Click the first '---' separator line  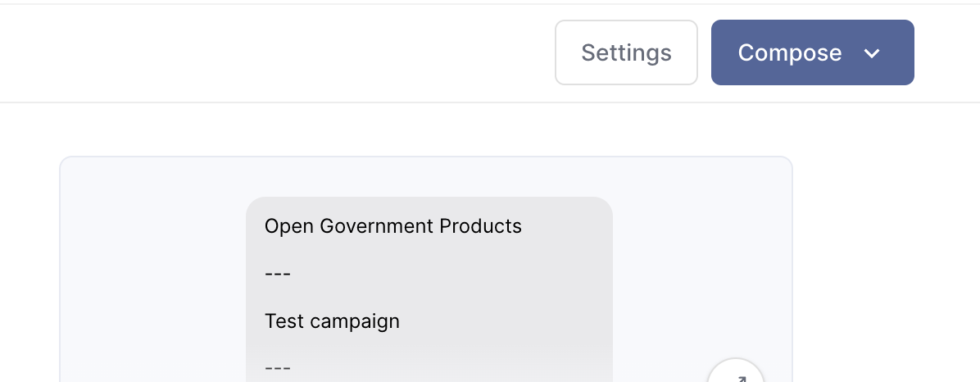(278, 273)
